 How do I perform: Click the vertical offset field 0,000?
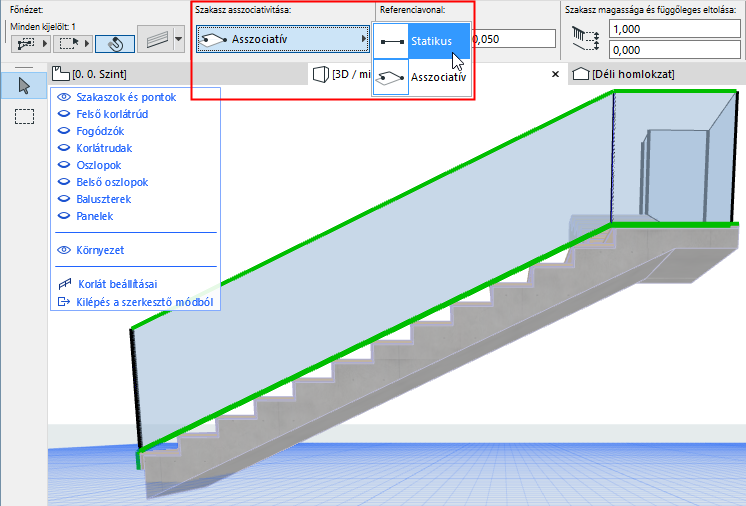pyautogui.click(x=675, y=50)
